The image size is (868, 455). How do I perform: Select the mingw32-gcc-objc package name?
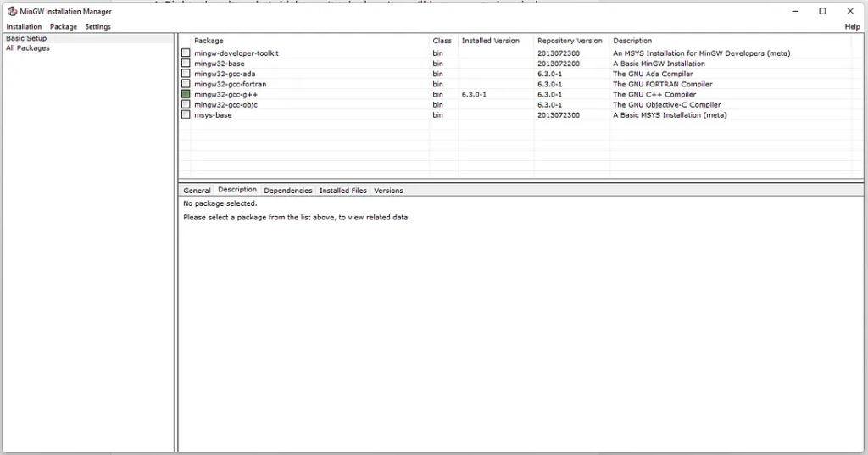225,104
